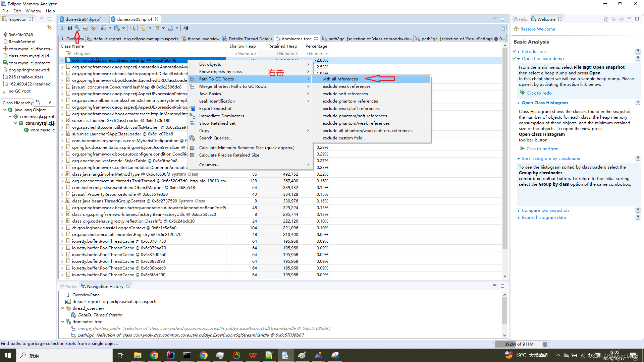Click the <Numeric> filter under Retained Heap

tap(287, 54)
